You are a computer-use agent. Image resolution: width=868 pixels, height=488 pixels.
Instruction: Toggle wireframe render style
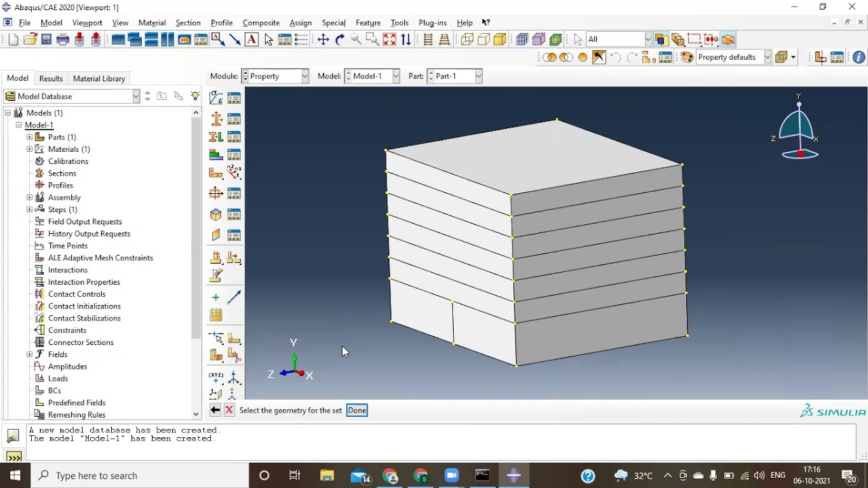tap(467, 40)
